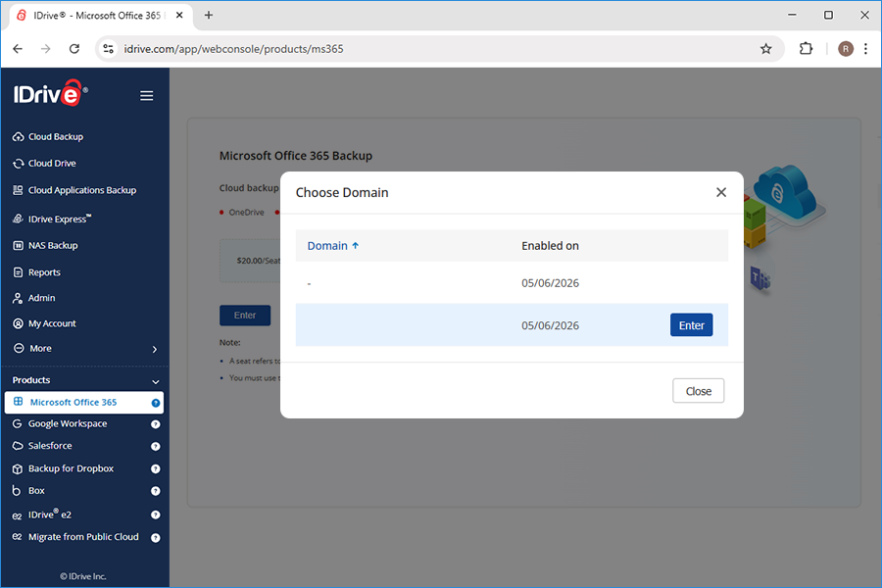Click the Dropbox box icon
This screenshot has height=588, width=882.
18,468
